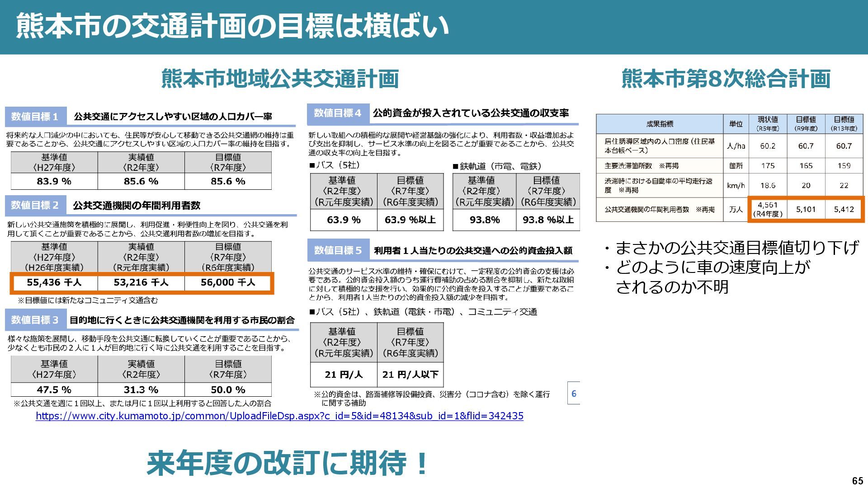Click the 数値目標 5 label box

[338, 250]
